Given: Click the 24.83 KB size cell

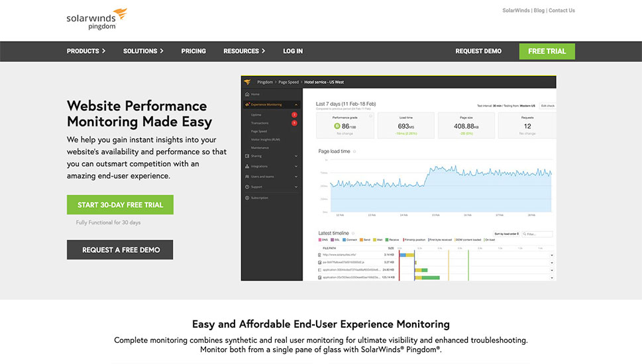Looking at the screenshot, I should click(388, 270).
